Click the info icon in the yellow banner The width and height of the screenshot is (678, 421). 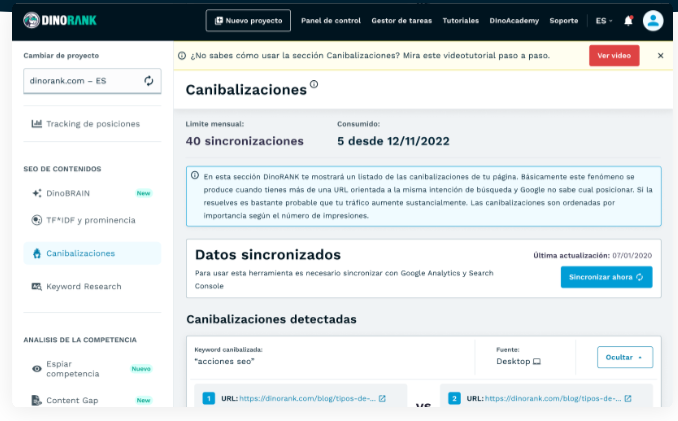[182, 56]
